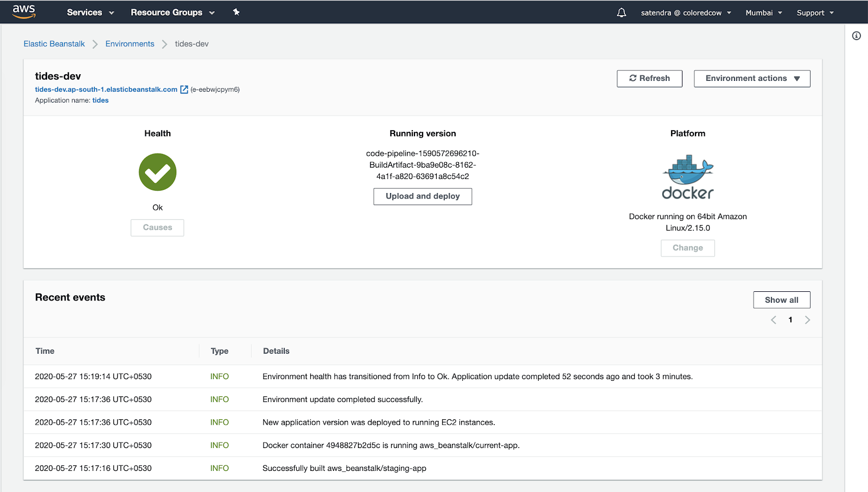Viewport: 868px width, 492px height.
Task: Click the Recent events heading
Action: tap(70, 297)
